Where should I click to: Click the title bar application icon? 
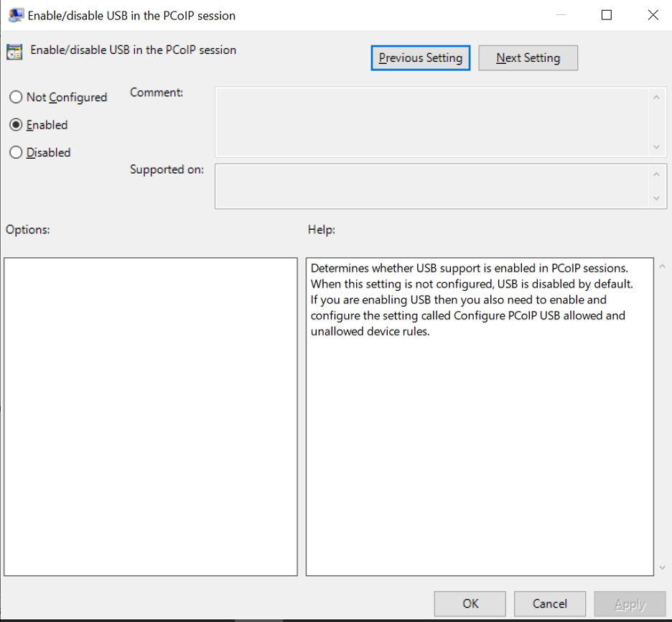(16, 15)
